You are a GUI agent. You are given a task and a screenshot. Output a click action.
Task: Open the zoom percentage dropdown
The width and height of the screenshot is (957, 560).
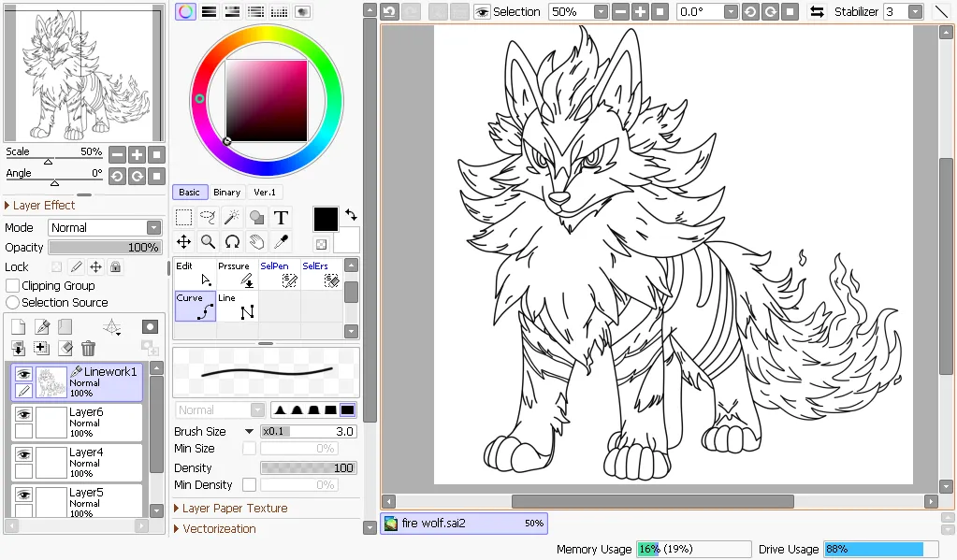(x=601, y=11)
